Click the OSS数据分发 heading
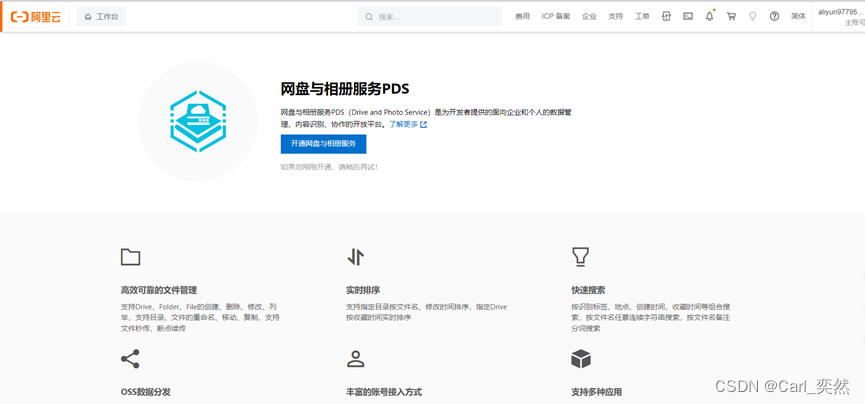 pyautogui.click(x=146, y=392)
